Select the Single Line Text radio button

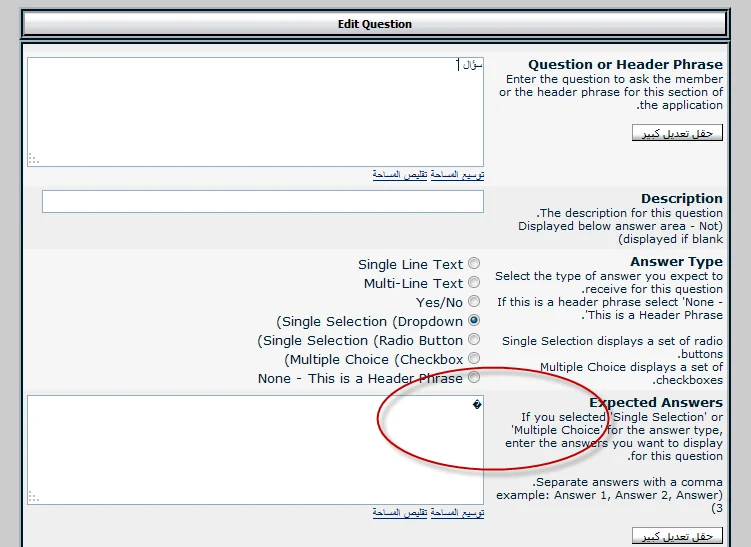coord(474,264)
